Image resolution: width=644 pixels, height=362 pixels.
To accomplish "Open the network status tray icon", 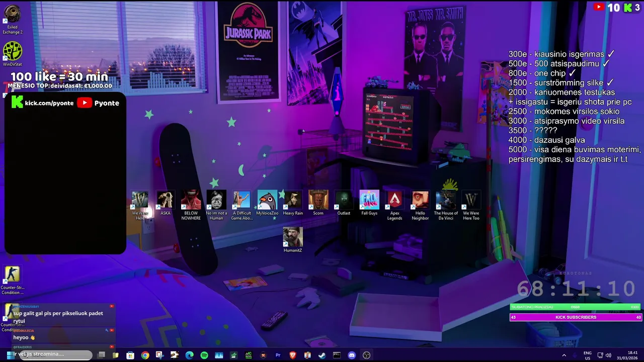I will pos(600,355).
